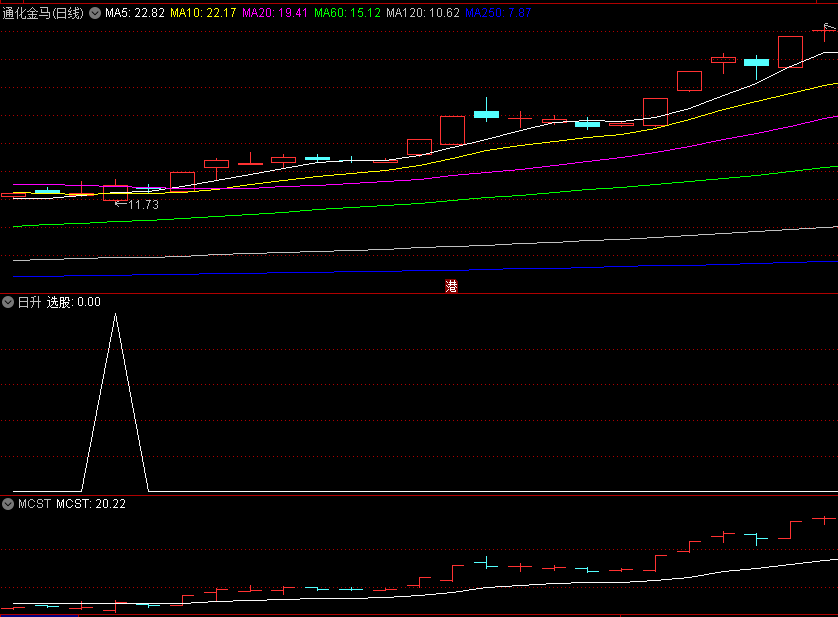The width and height of the screenshot is (838, 617).
Task: Expand the 日升 indicator panel menu
Action: (8, 302)
